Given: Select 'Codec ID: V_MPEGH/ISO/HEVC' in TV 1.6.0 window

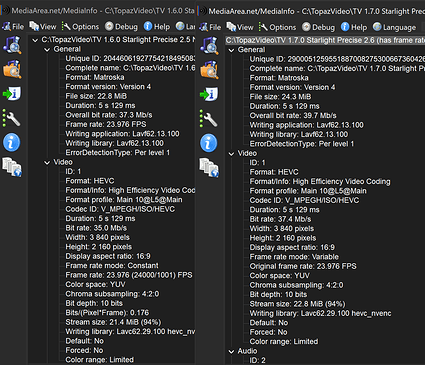Looking at the screenshot, I should point(120,209).
